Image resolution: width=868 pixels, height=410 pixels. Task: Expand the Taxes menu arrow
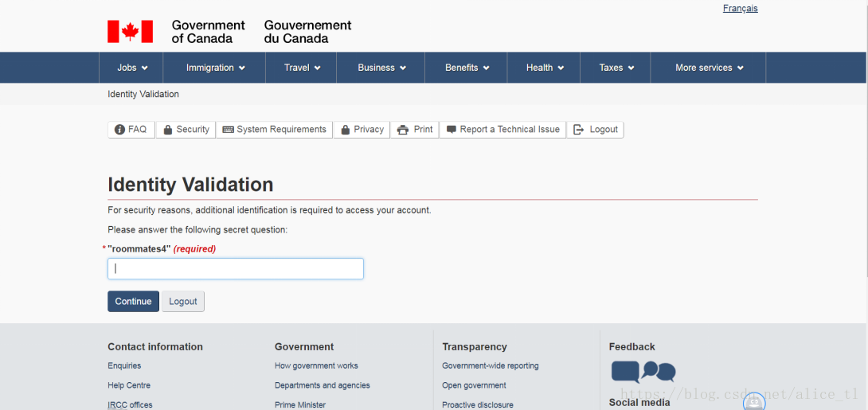point(631,68)
